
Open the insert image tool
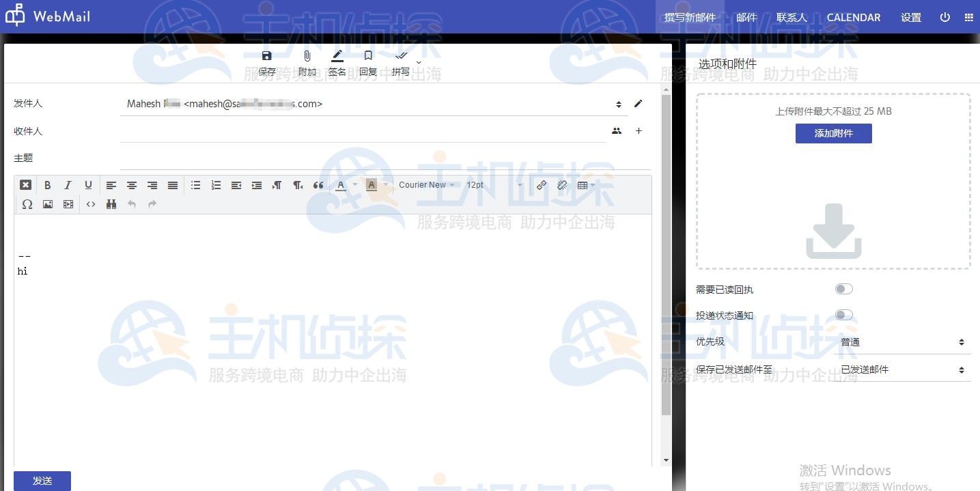coord(47,204)
